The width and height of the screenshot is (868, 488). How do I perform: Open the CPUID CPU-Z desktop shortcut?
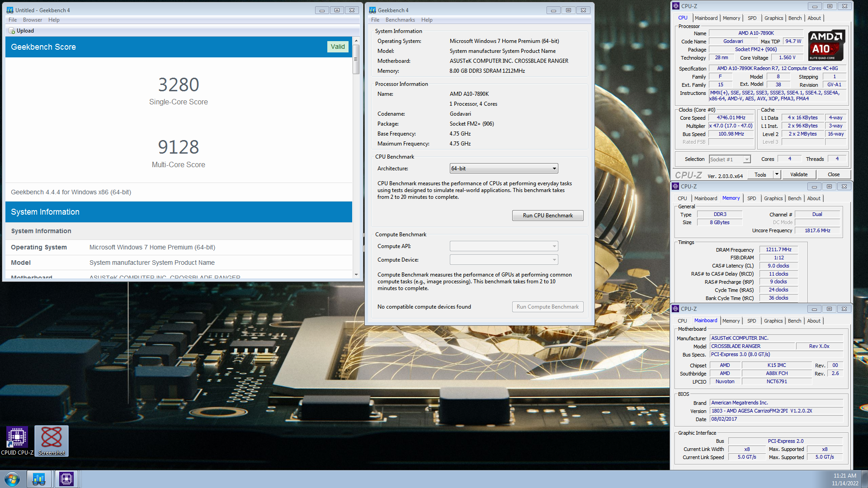click(x=17, y=441)
